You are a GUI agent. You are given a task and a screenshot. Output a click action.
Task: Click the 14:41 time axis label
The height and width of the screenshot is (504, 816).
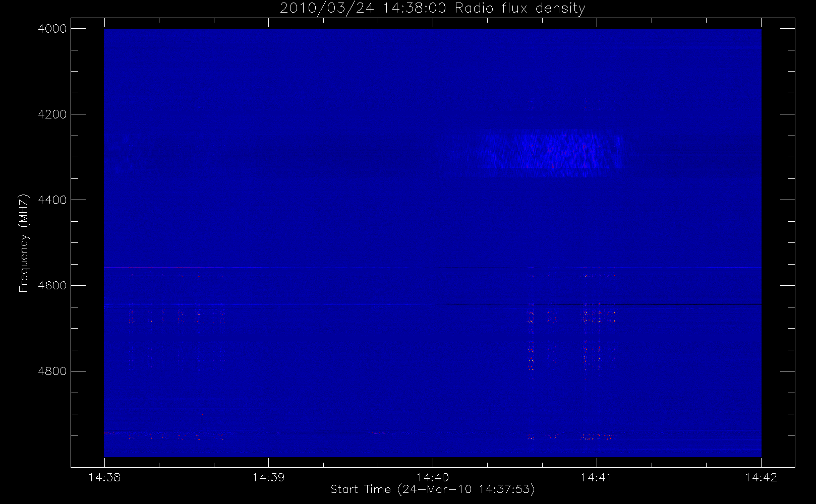pyautogui.click(x=597, y=477)
